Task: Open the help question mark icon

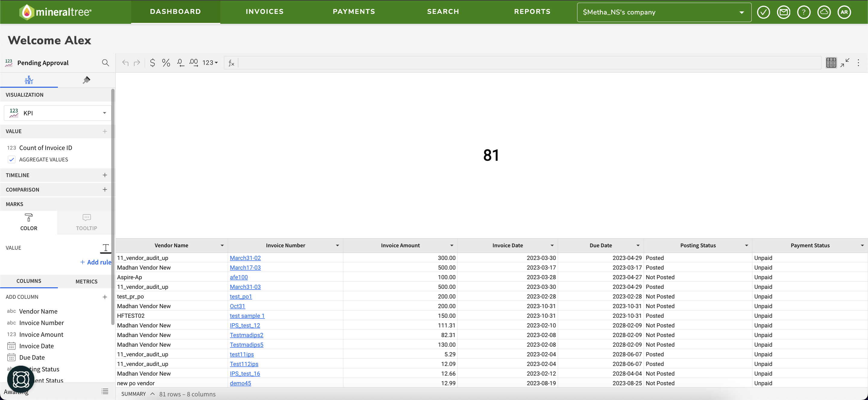Action: 804,12
